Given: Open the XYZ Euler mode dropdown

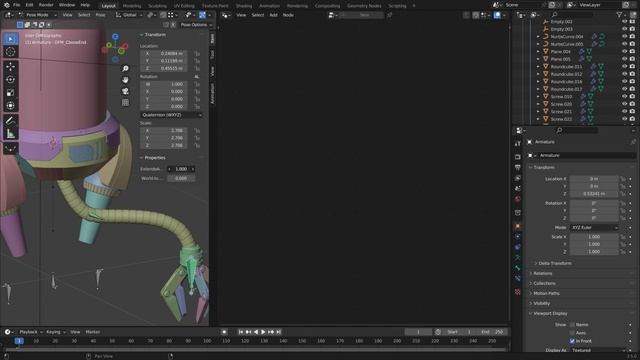Looking at the screenshot, I should 594,227.
